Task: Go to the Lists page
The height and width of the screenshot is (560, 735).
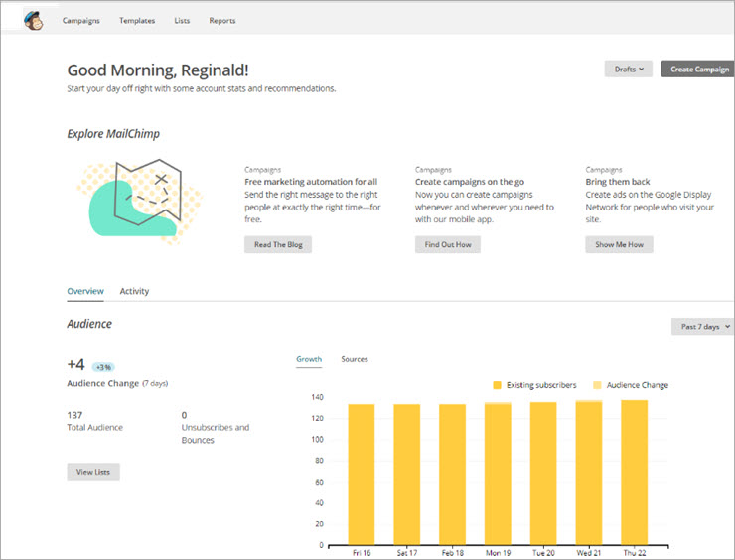Action: pos(182,20)
